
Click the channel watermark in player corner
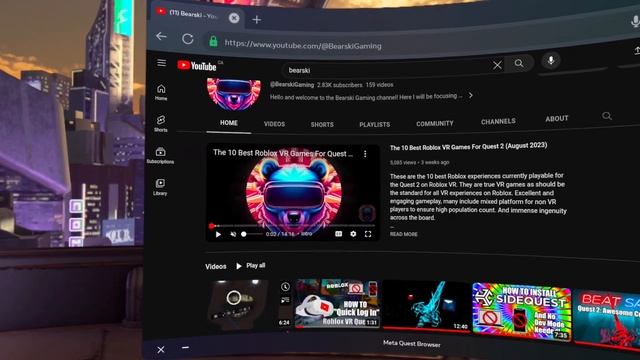pyautogui.click(x=367, y=213)
